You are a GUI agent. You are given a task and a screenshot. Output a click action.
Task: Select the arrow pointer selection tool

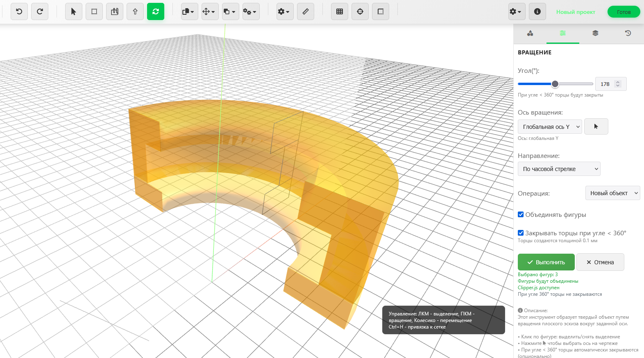point(74,11)
